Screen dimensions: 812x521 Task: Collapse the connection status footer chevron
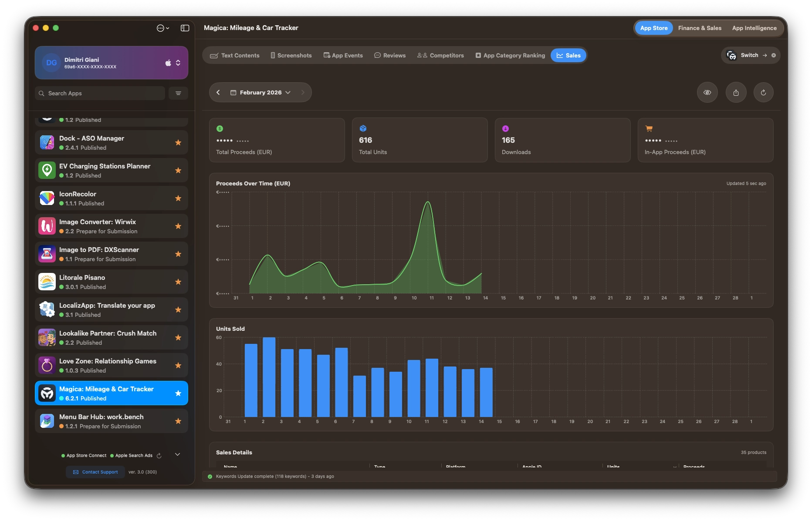point(177,454)
